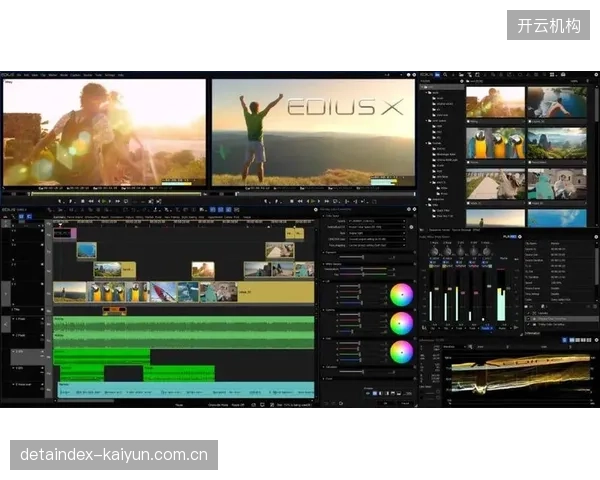Select the cyan subtitle clip on bottom track
Screen dimensions: 600x480
[x=186, y=389]
